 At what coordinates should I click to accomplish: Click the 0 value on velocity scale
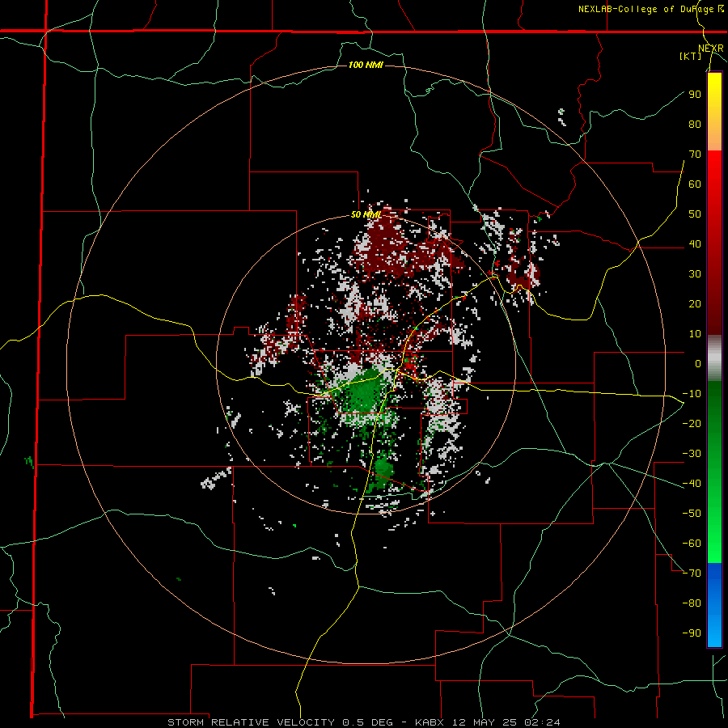point(698,363)
